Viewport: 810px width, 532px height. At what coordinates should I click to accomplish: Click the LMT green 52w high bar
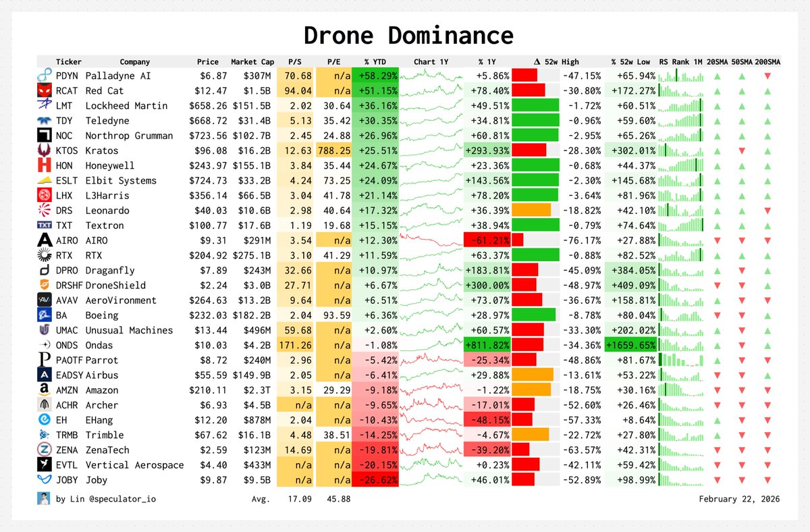pos(535,105)
